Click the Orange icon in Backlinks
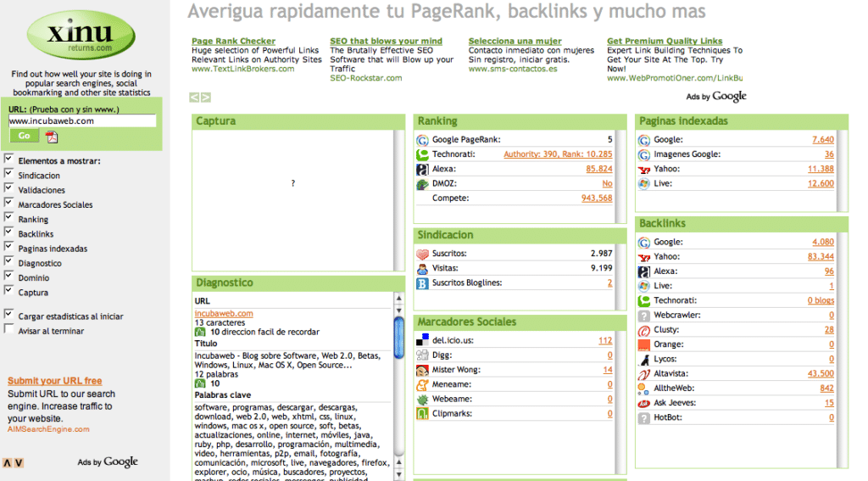868x481 pixels. click(x=644, y=344)
